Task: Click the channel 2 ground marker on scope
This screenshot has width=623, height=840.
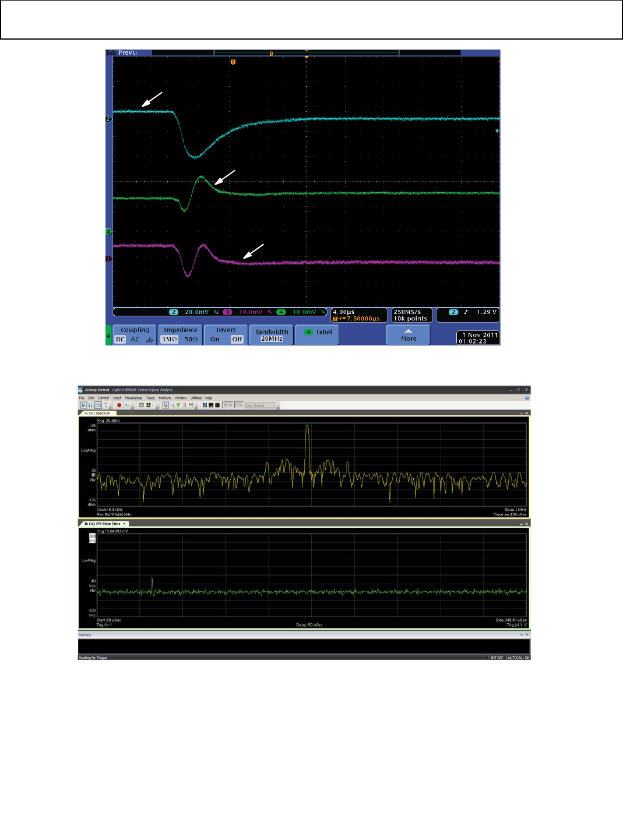Action: [108, 119]
